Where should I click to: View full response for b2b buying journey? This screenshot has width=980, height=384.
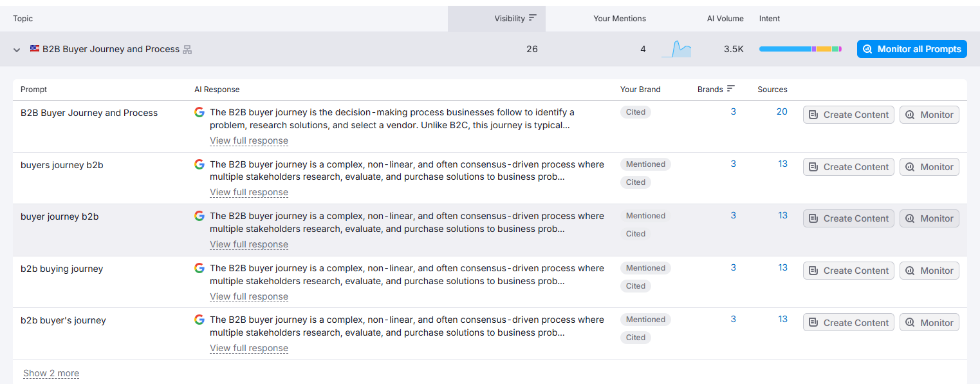[249, 296]
